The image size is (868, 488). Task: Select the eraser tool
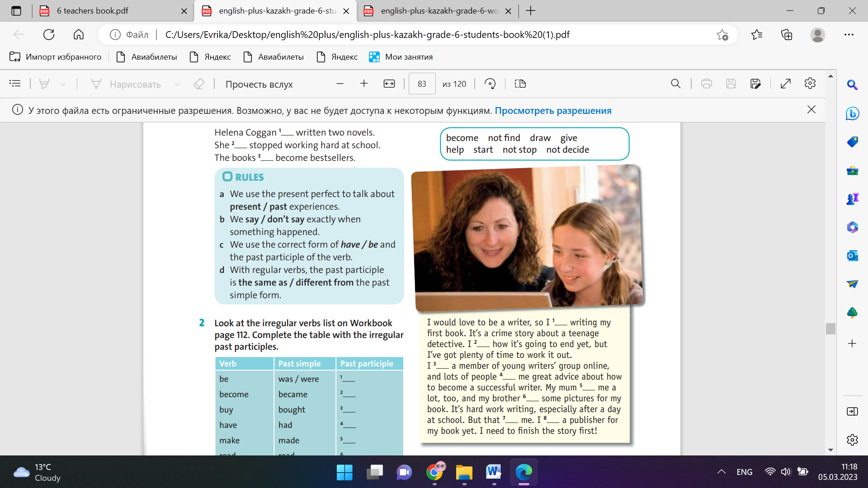click(199, 84)
